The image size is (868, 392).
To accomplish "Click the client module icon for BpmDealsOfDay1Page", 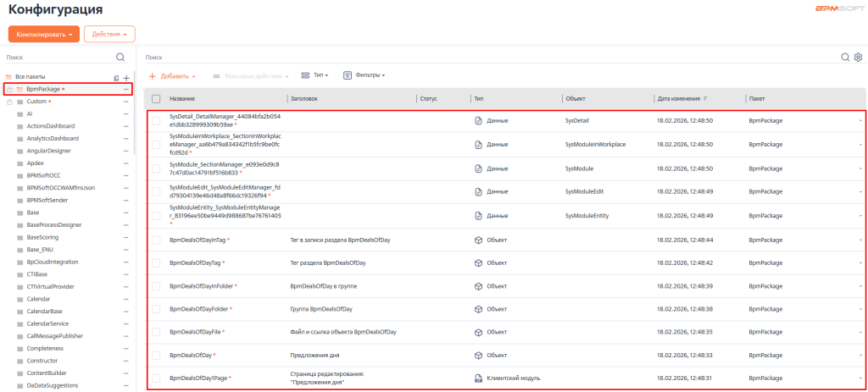I will tap(478, 378).
